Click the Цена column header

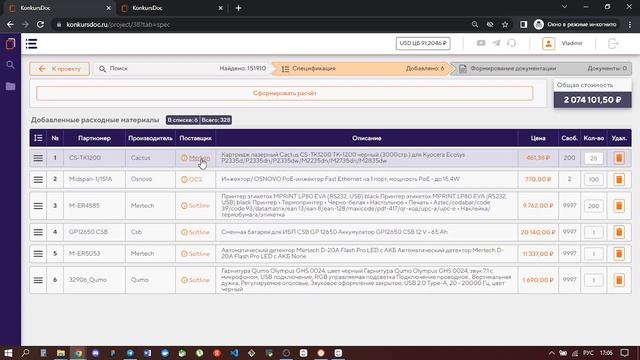538,138
